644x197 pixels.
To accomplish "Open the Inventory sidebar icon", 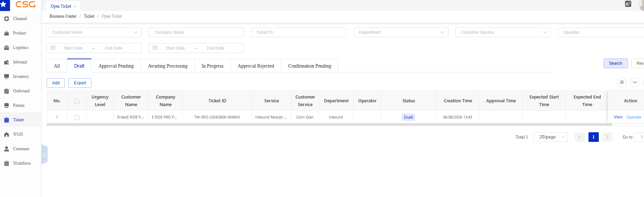I will [x=7, y=76].
